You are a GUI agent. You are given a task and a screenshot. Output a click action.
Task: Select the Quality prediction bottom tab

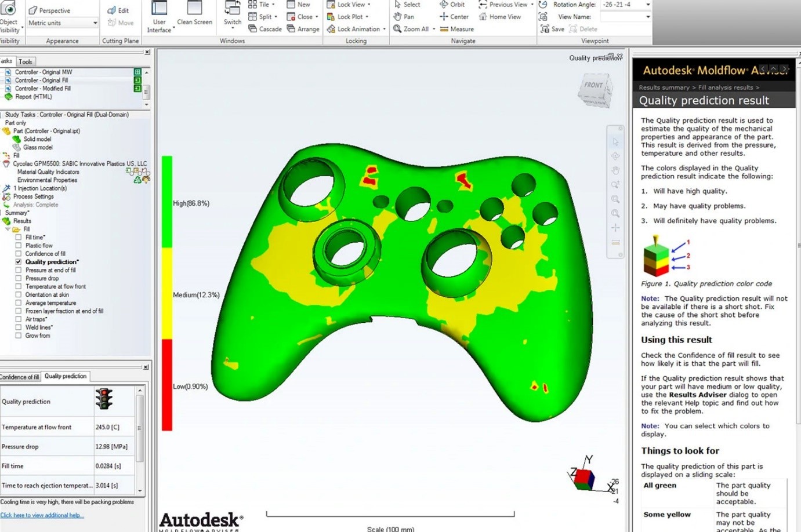click(66, 376)
